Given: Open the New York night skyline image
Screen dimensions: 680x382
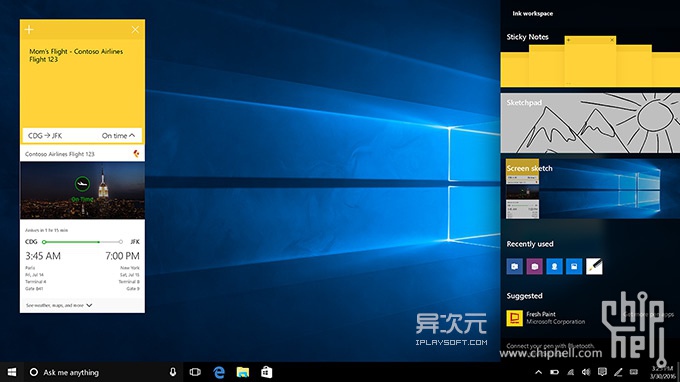Looking at the screenshot, I should tap(82, 191).
